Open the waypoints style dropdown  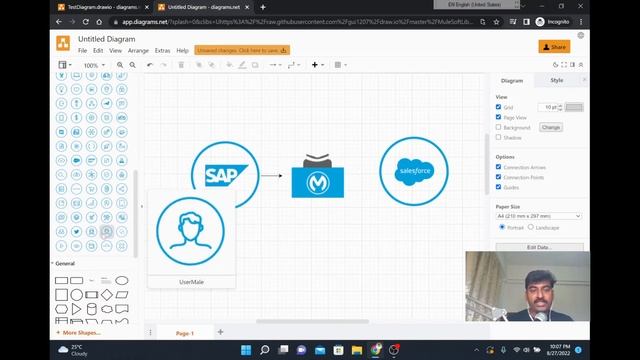[293, 65]
